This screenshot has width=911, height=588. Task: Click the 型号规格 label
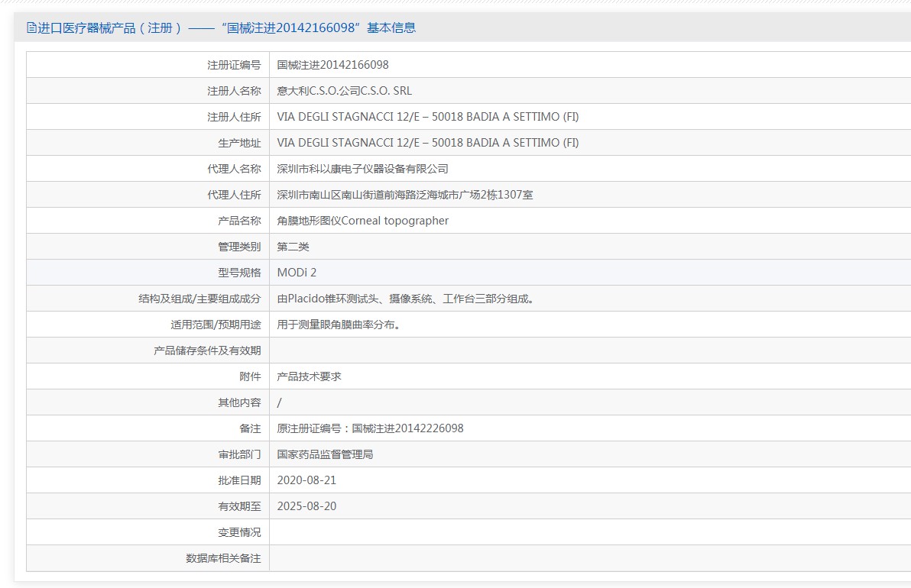point(239,273)
